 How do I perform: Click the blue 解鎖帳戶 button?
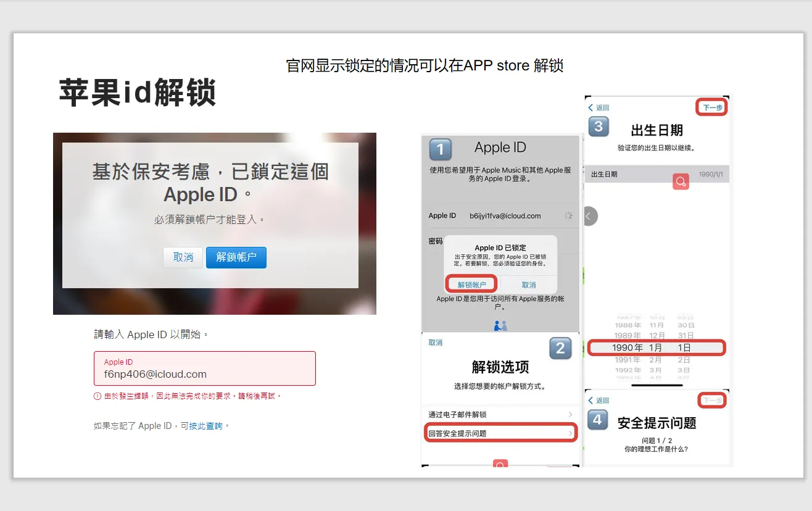click(x=236, y=257)
